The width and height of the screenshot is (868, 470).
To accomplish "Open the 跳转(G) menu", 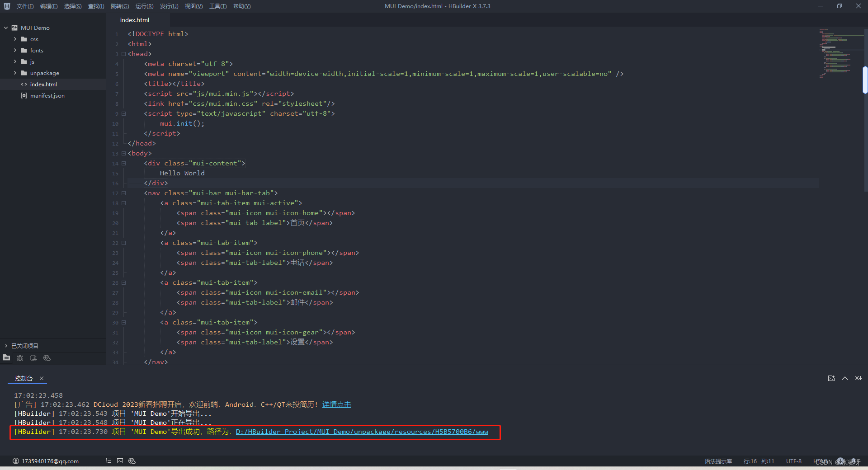I will tap(120, 6).
